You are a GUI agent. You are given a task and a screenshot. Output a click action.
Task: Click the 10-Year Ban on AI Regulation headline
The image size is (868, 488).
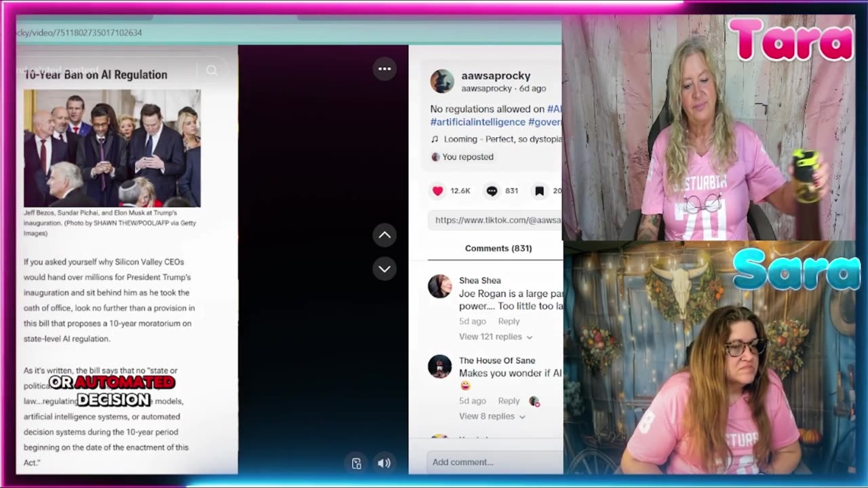96,75
